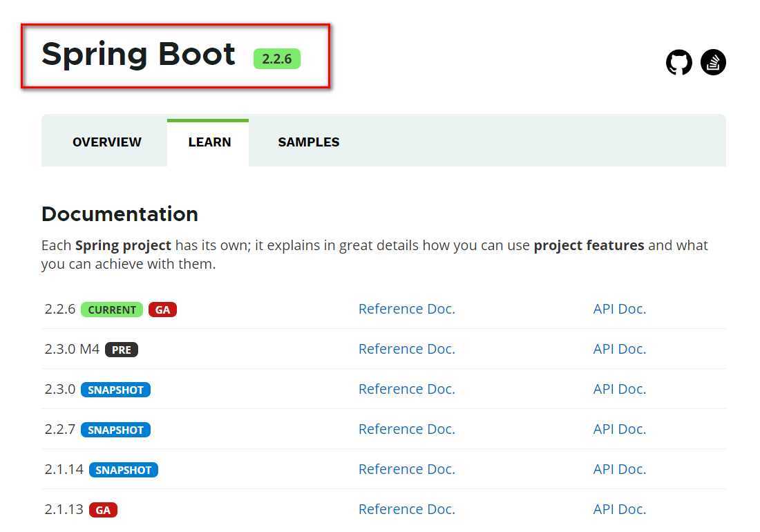
Task: Click the GA badge next to 2.1.13
Action: pos(103,510)
